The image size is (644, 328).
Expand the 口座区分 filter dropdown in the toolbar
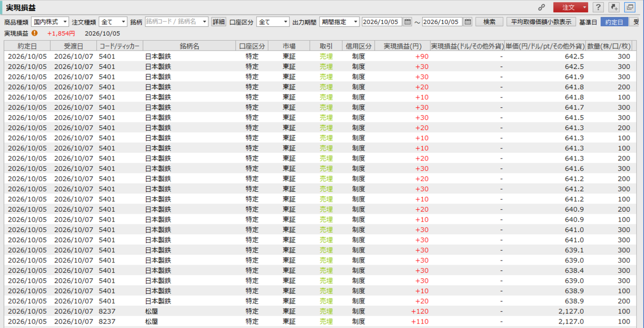pyautogui.click(x=273, y=22)
